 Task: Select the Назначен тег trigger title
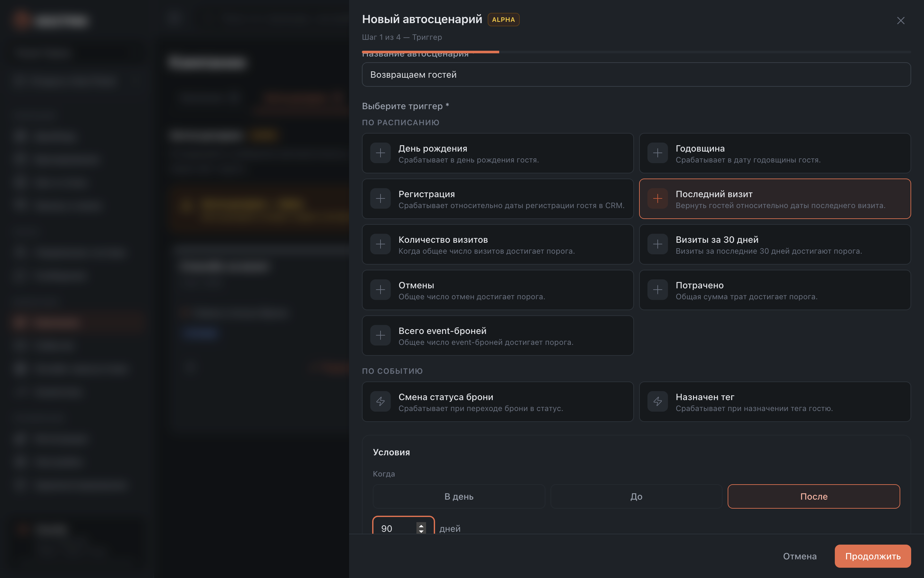click(x=705, y=397)
